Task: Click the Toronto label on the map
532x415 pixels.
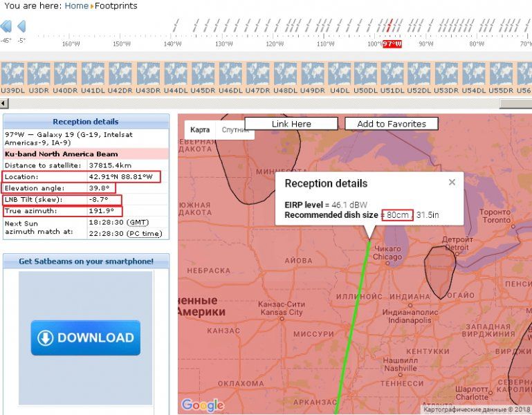Action: 497,220
